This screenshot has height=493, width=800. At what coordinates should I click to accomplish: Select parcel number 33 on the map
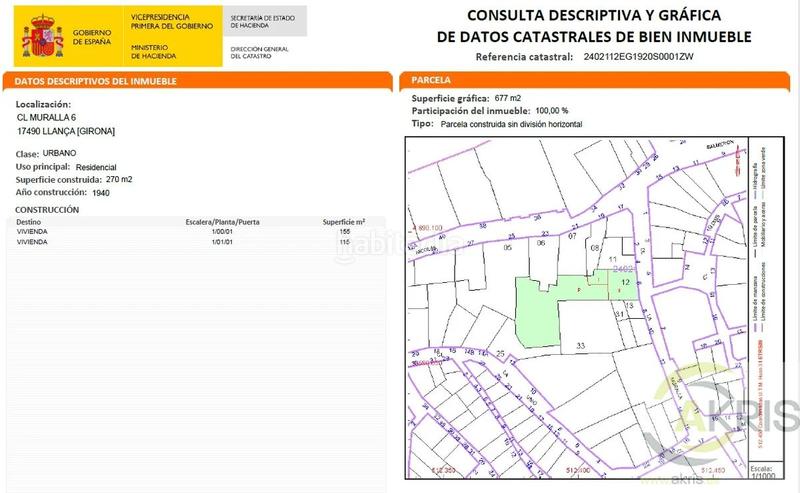point(580,345)
